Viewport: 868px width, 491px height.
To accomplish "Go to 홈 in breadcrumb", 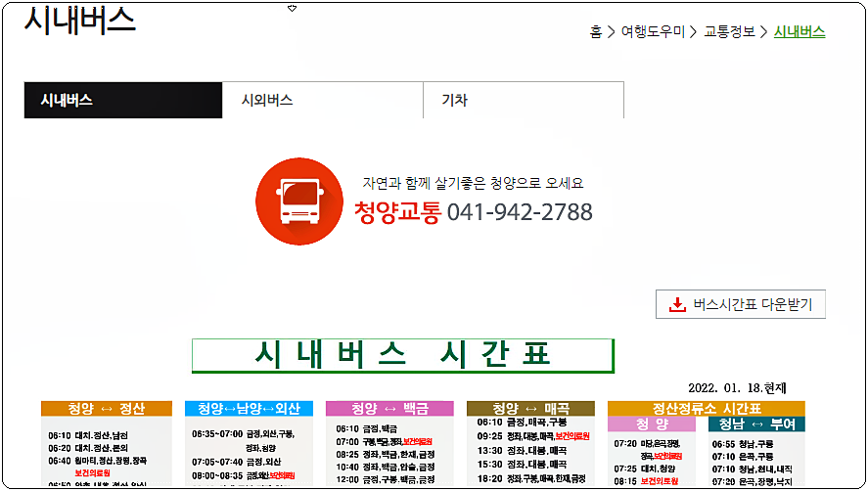I will tap(596, 31).
